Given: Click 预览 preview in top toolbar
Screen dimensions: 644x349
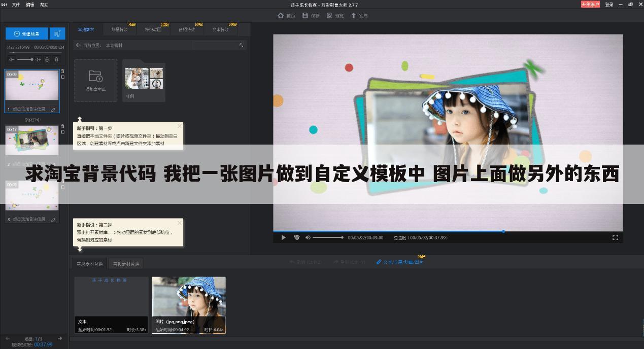Looking at the screenshot, I should point(335,16).
